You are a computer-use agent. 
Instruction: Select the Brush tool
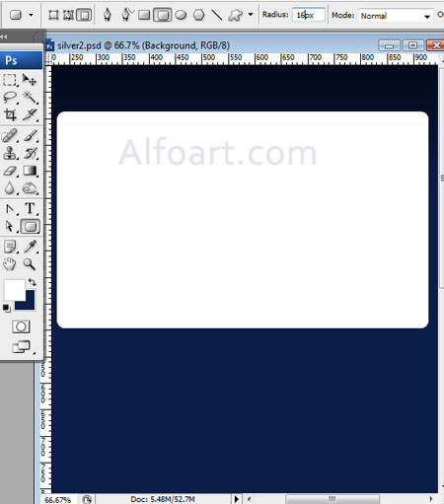pos(30,135)
